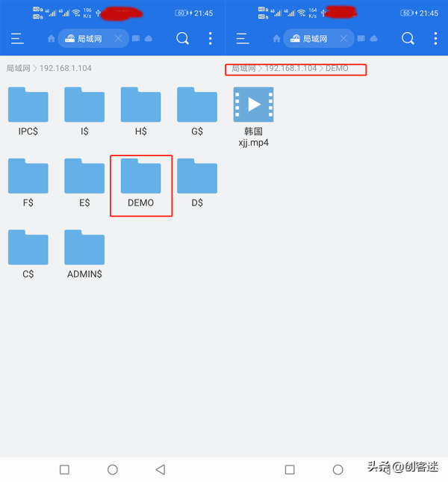This screenshot has height=482, width=448.
Task: Tap the search icon in left screen
Action: click(x=182, y=39)
